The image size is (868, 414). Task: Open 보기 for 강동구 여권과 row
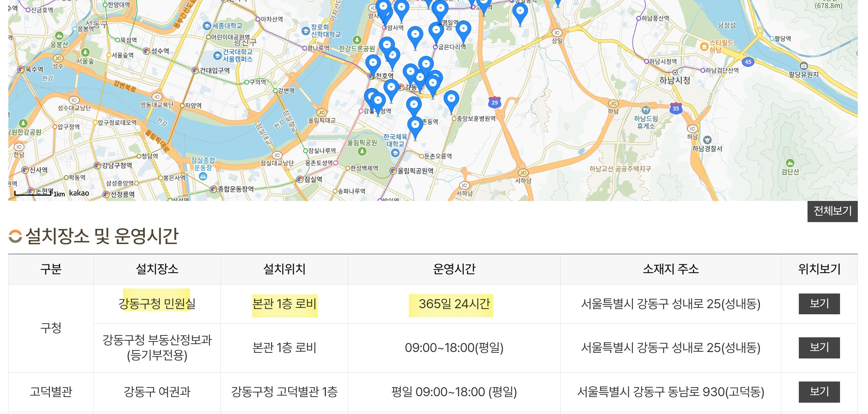(819, 392)
